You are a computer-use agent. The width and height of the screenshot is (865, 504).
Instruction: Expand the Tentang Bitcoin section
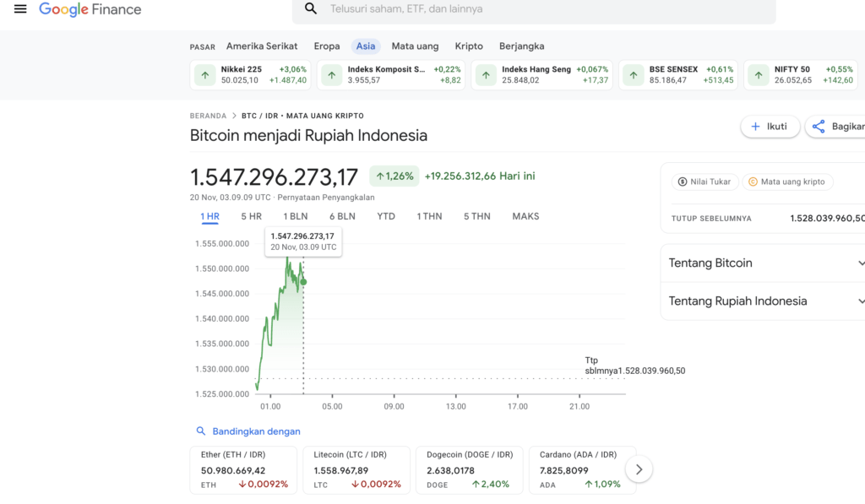click(763, 263)
